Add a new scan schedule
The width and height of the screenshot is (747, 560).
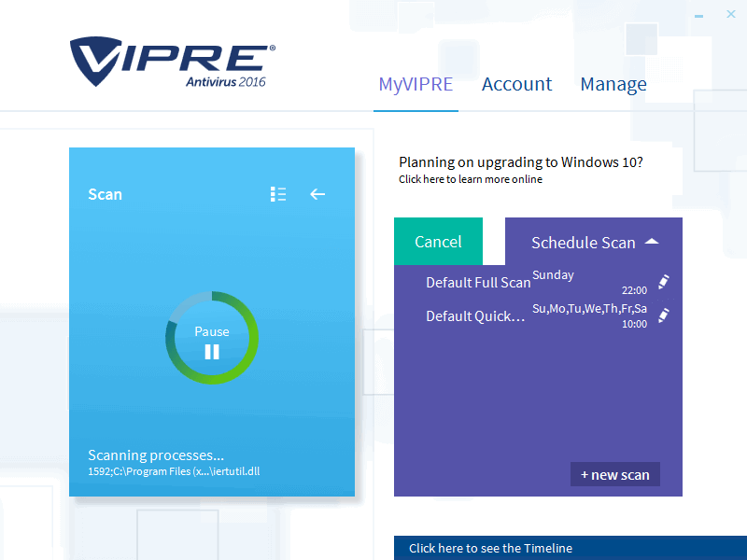tap(614, 474)
